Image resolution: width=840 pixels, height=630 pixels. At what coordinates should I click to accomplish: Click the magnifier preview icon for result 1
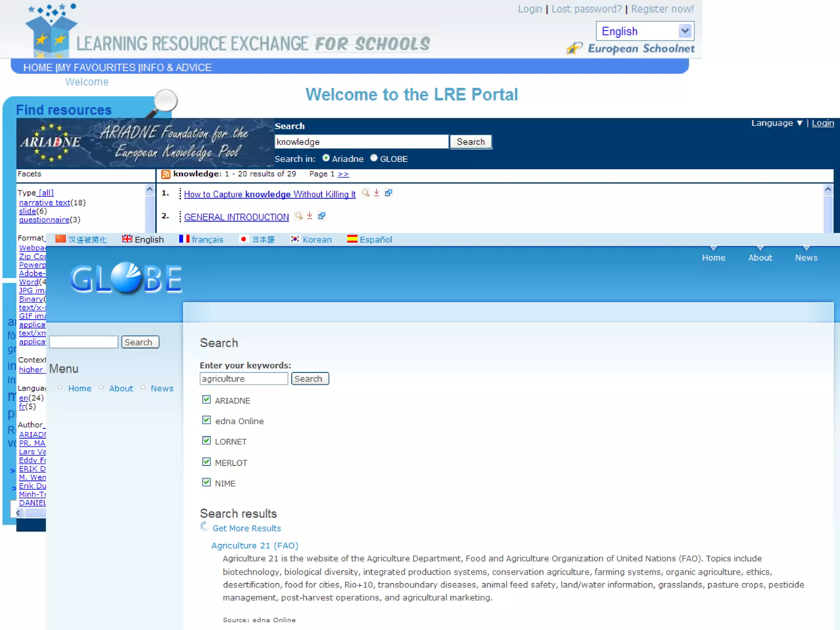[365, 193]
